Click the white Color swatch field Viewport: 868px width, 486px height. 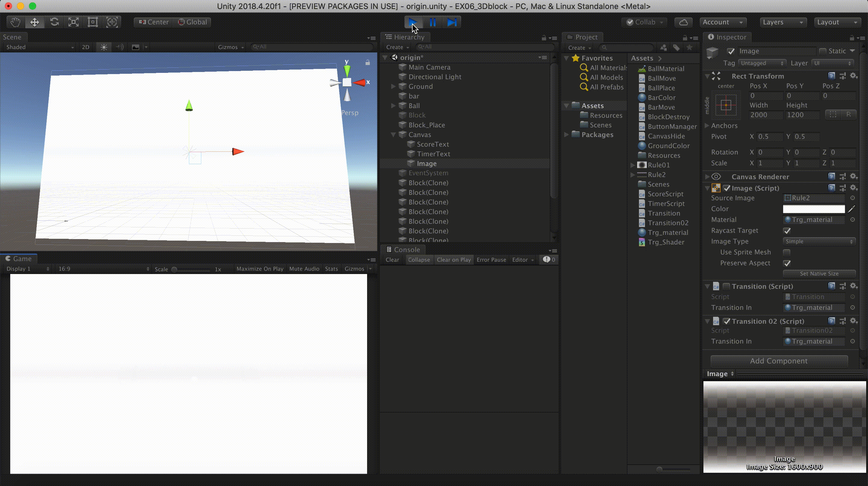tap(814, 209)
